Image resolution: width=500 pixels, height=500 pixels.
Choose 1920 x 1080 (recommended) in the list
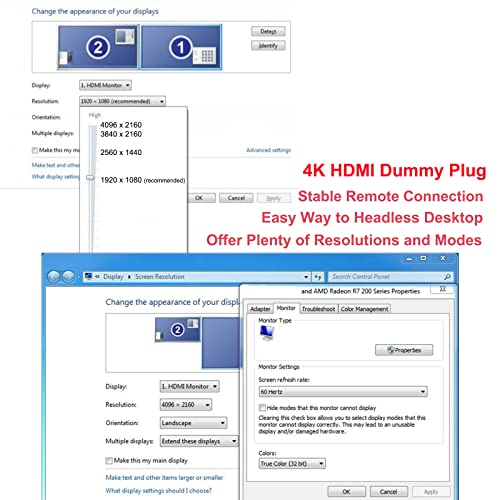[143, 180]
